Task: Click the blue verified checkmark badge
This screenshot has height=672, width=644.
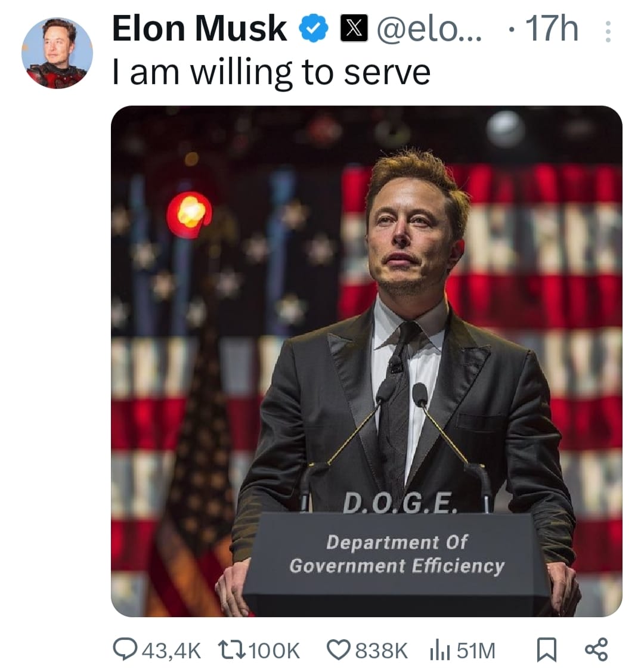Action: pos(314,29)
